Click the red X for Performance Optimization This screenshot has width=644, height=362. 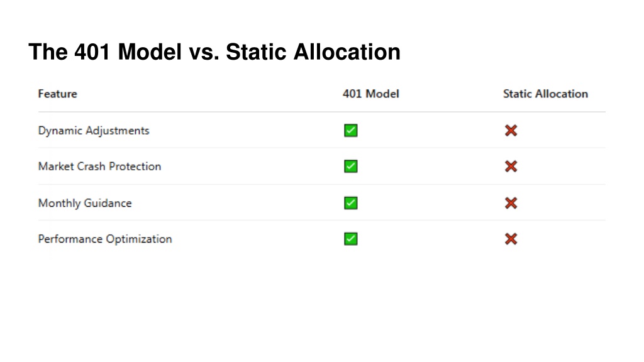[x=511, y=239]
